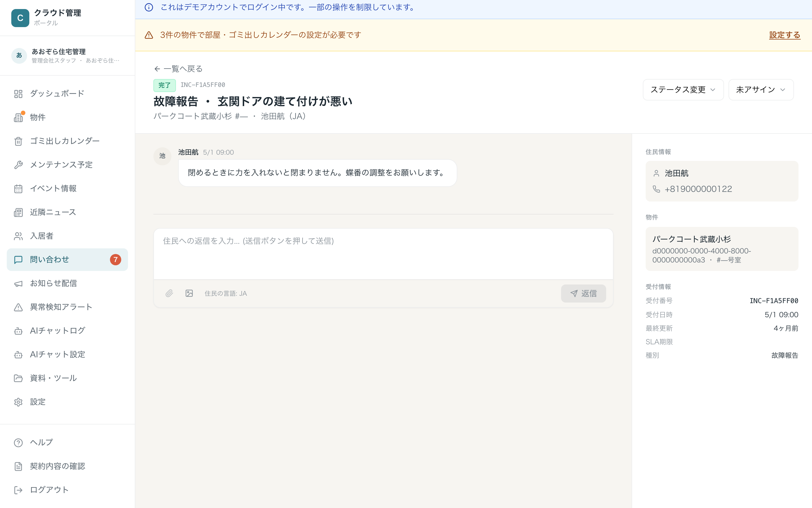Click the ヘルプ question mark icon
This screenshot has height=508, width=812.
(18, 443)
